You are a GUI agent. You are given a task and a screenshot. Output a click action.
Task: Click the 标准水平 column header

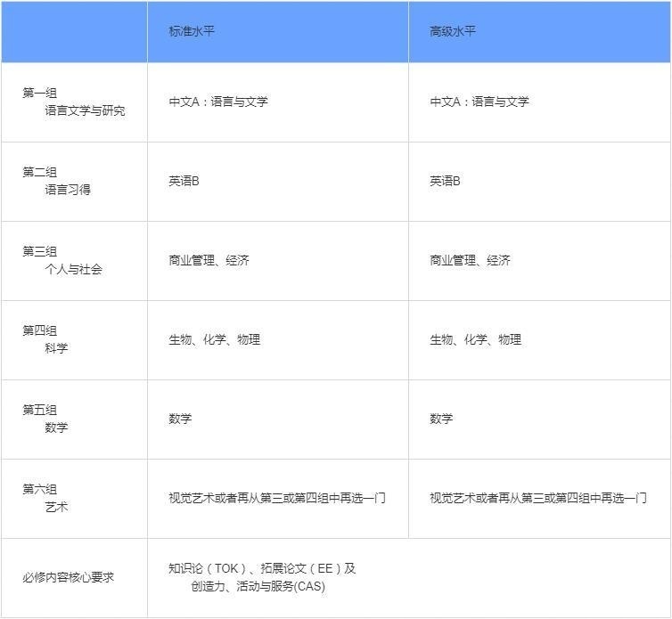pos(192,31)
